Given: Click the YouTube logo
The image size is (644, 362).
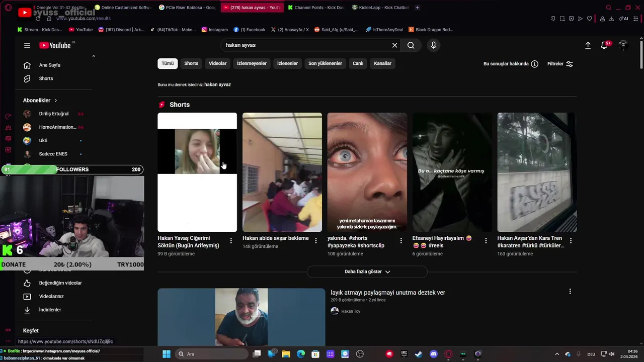Looking at the screenshot, I should point(55,45).
